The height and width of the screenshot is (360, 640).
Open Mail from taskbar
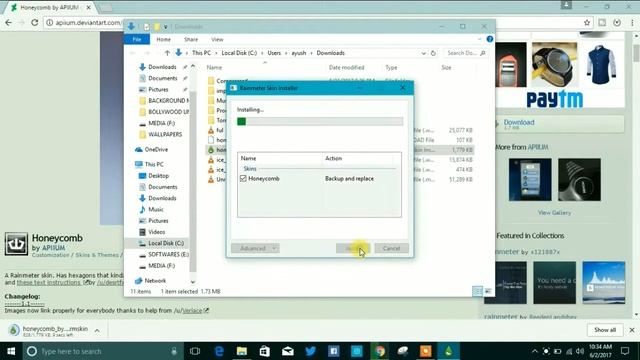(288, 351)
